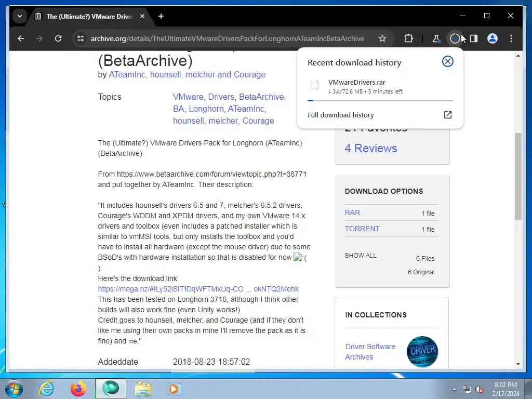Open the Extensions puzzle icon
The width and height of the screenshot is (532, 399).
409,38
